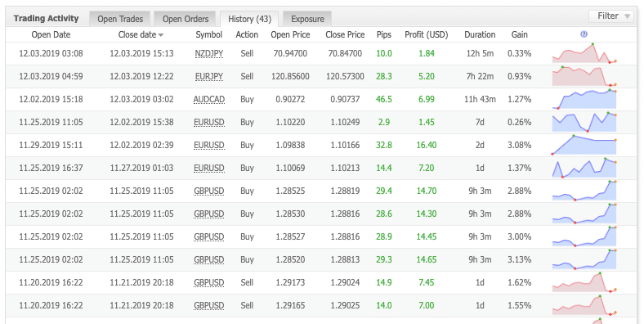Image resolution: width=644 pixels, height=324 pixels.
Task: Click duration 12h 5m
Action: 480,53
